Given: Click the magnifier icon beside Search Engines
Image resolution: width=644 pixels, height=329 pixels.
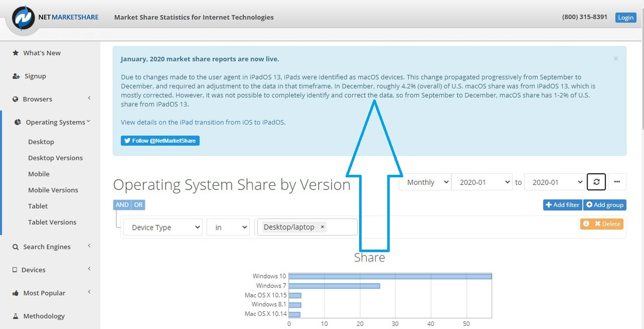Looking at the screenshot, I should 16,247.
